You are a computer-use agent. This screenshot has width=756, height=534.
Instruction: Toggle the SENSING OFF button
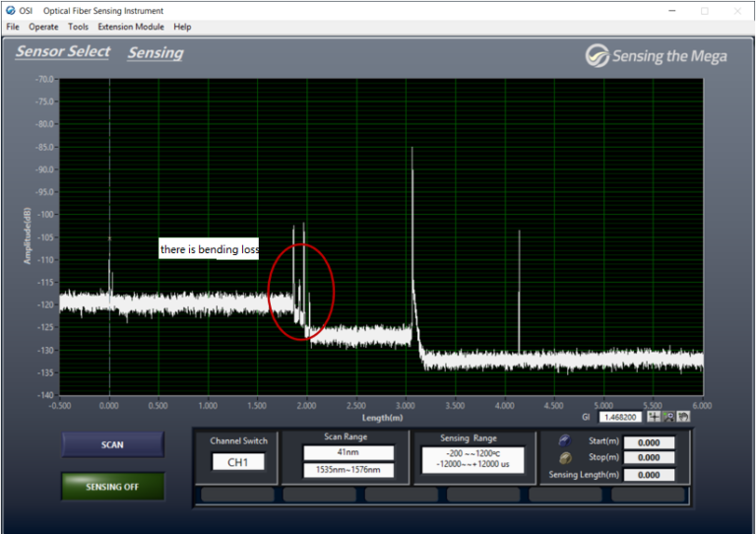(113, 486)
